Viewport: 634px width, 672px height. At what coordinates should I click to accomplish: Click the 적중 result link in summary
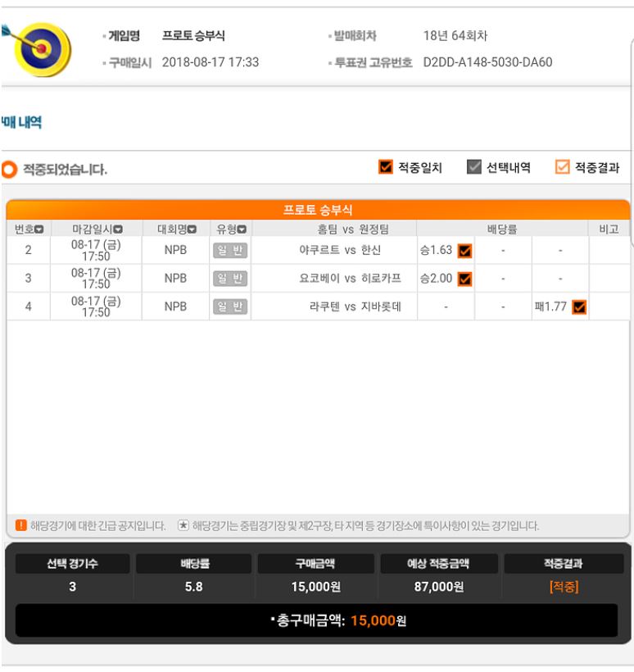(x=564, y=586)
